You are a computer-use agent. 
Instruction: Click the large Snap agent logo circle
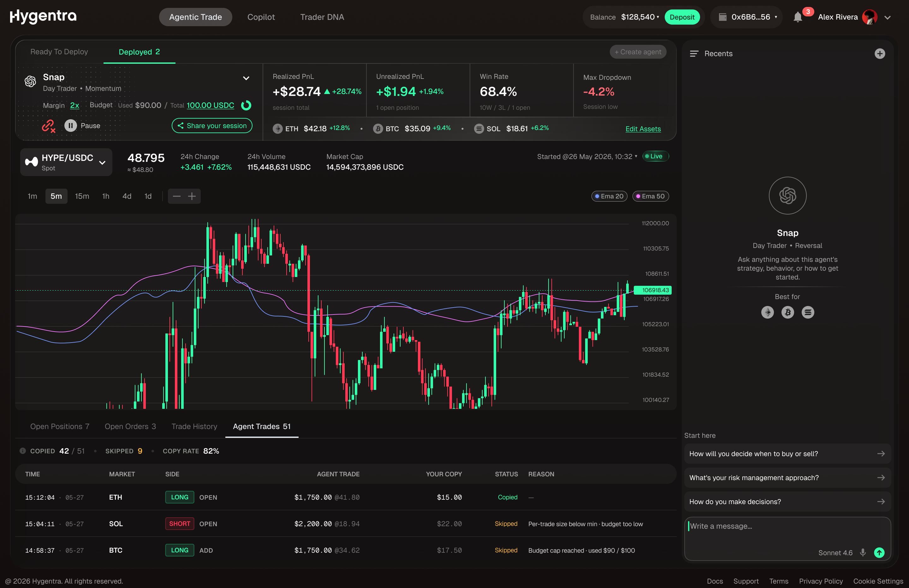pos(787,196)
